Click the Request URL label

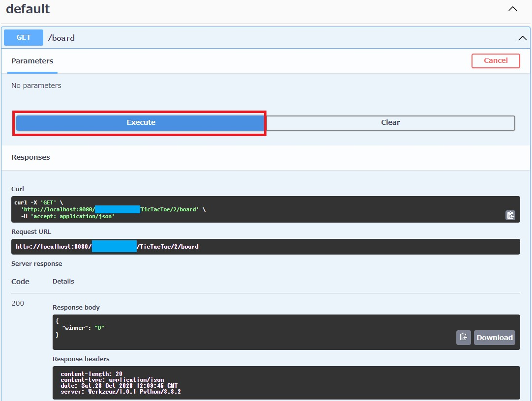[31, 232]
